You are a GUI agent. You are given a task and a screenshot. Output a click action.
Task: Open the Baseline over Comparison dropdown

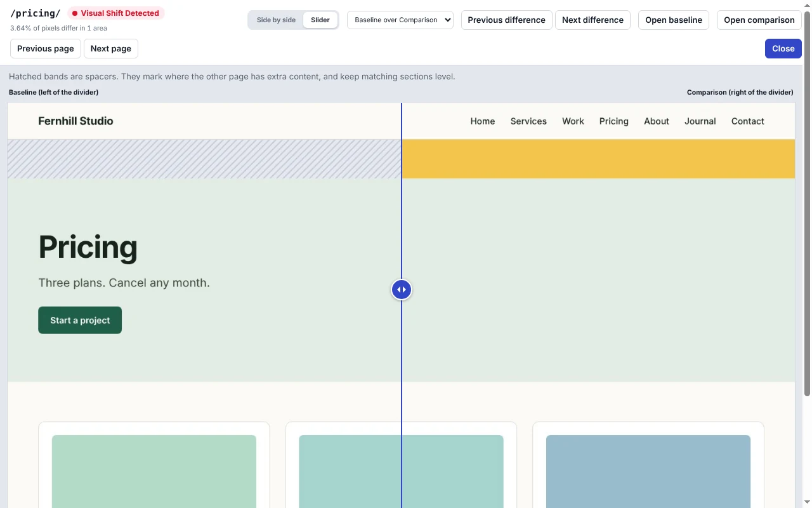click(400, 20)
